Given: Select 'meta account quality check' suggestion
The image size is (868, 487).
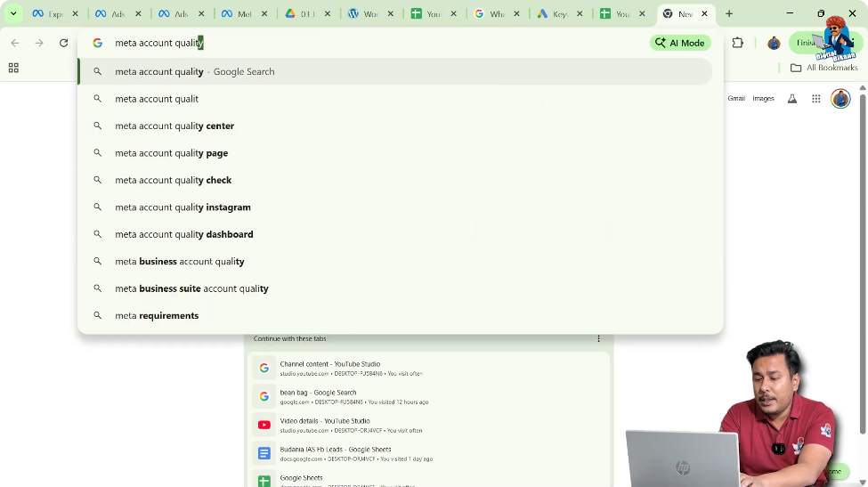Looking at the screenshot, I should (395, 180).
